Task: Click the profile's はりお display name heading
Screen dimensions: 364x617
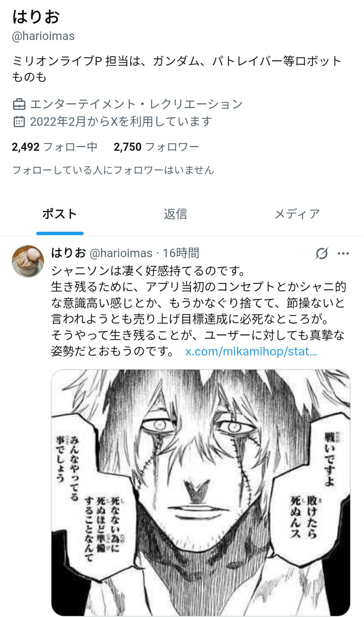Action: point(36,17)
